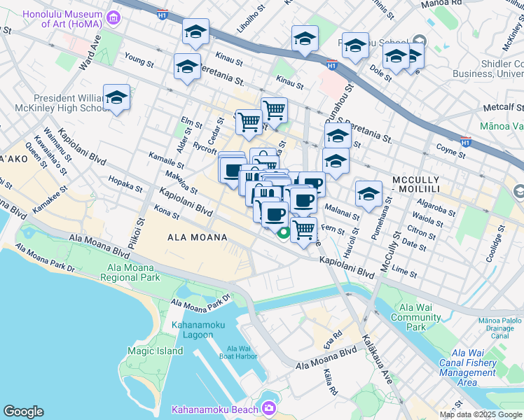Click the Algaroba St street label
The width and height of the screenshot is (524, 420).
tap(436, 207)
